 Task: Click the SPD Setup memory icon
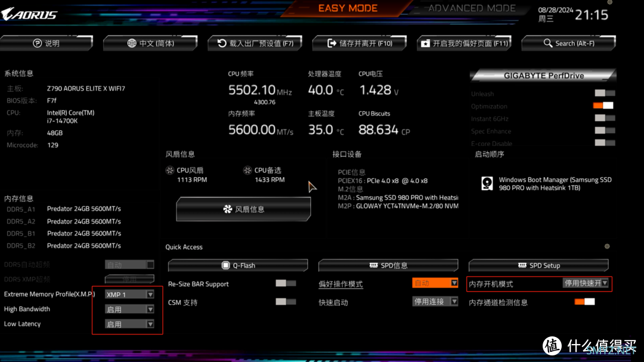click(522, 265)
